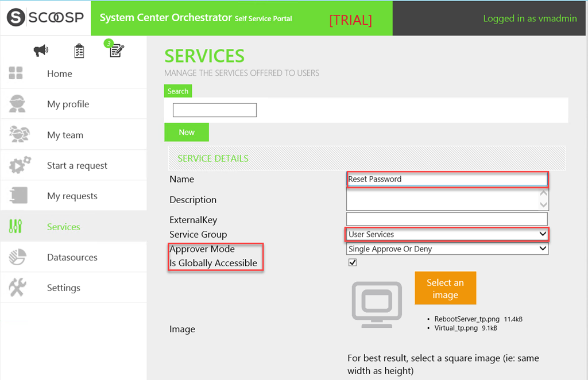Click the Name field containing Reset Password
Image resolution: width=588 pixels, height=380 pixels.
[x=447, y=179]
